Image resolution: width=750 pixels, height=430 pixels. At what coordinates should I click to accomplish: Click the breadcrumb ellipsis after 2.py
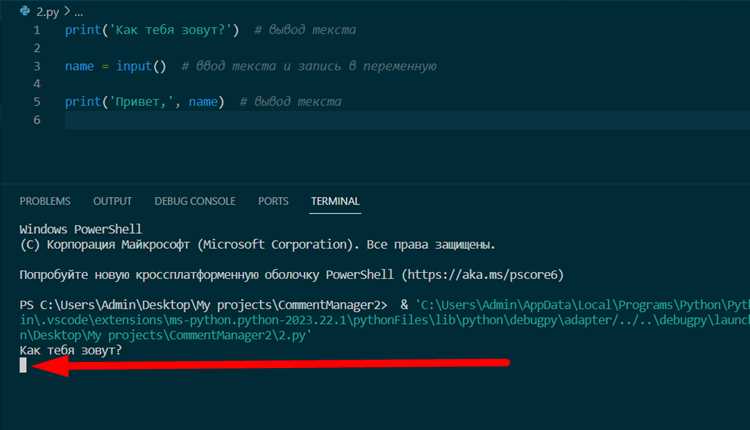(78, 12)
